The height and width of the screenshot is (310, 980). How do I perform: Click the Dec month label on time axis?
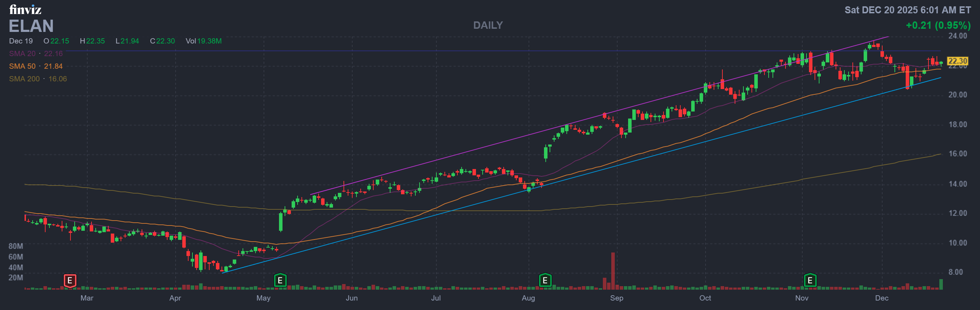tap(882, 298)
